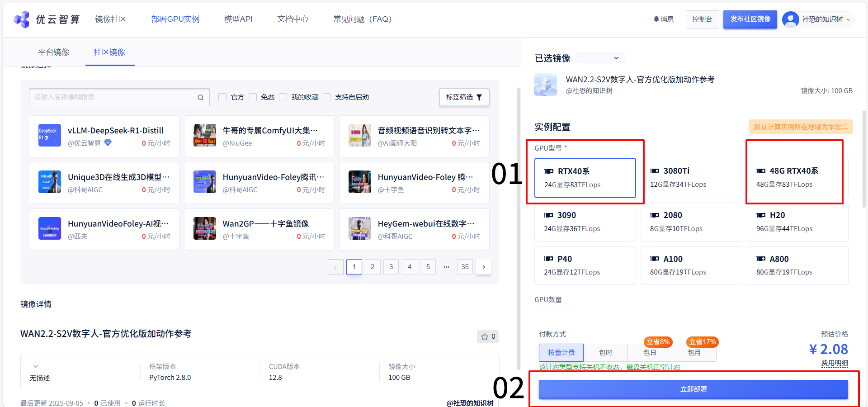Click the star favorite icon for WAN2.2 image
868x407 pixels.
485,336
